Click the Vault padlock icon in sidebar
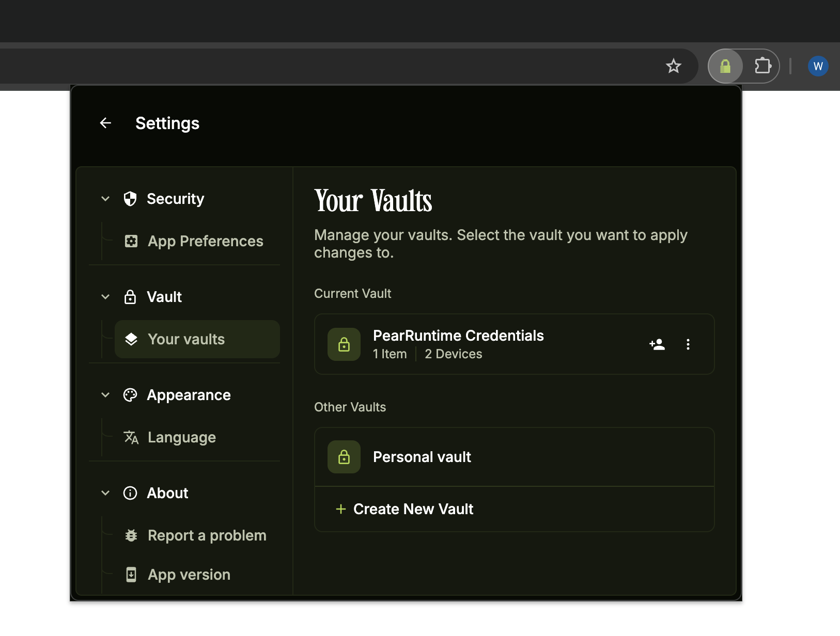Viewport: 840px width, 636px height. 130,297
